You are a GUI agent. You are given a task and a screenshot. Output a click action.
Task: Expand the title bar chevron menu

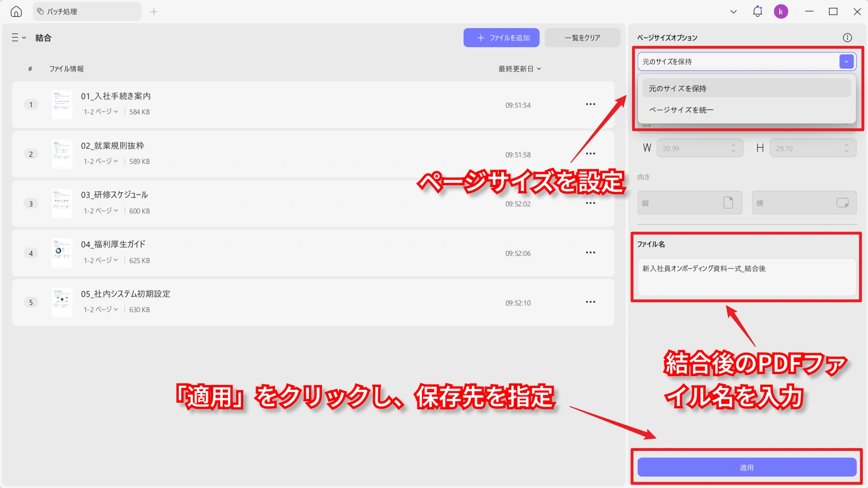coord(734,11)
